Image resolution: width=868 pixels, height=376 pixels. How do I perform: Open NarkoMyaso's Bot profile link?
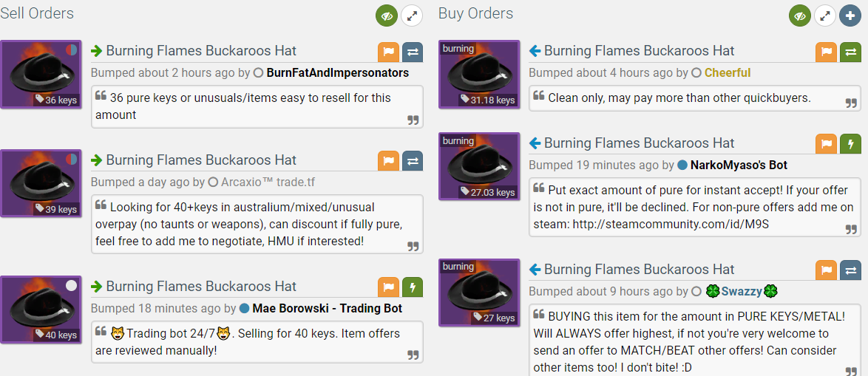point(739,165)
